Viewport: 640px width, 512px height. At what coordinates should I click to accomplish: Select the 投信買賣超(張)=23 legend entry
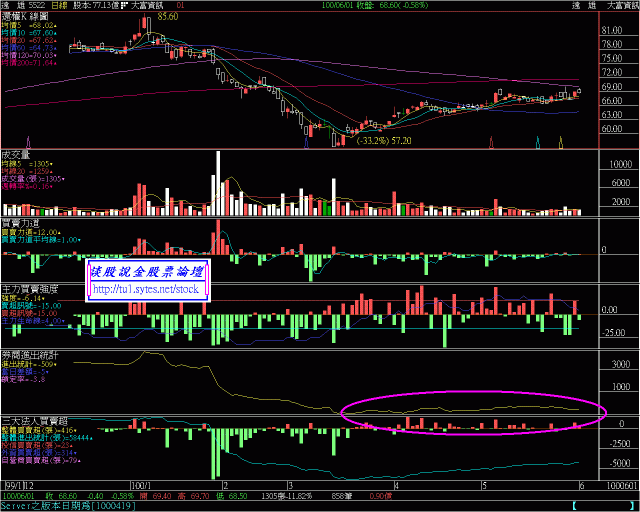point(36,445)
